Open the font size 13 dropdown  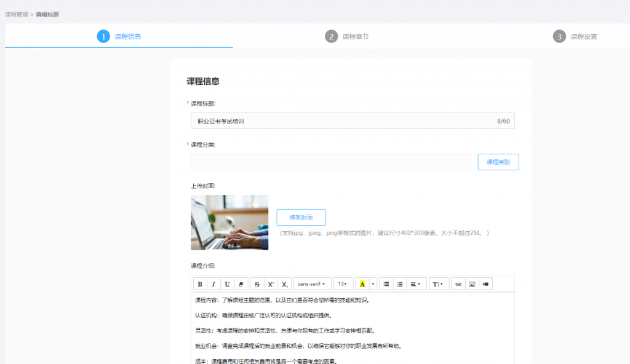click(343, 284)
